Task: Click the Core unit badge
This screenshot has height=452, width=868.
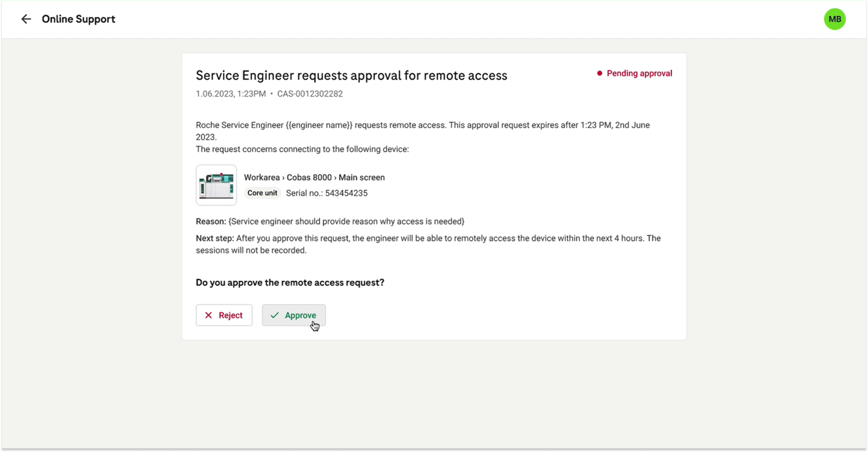Action: 262,193
